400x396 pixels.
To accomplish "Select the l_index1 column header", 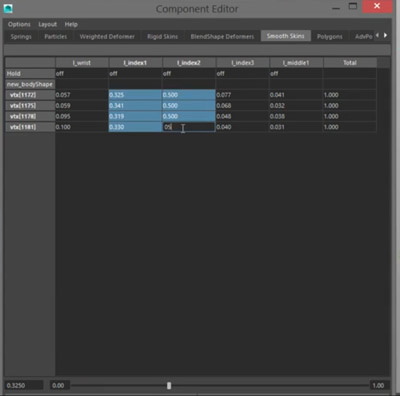I will point(135,63).
